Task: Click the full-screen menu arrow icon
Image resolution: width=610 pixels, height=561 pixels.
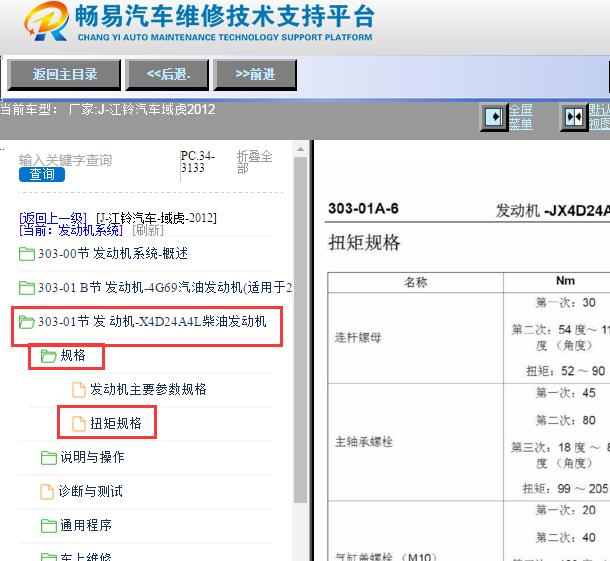Action: 494,117
